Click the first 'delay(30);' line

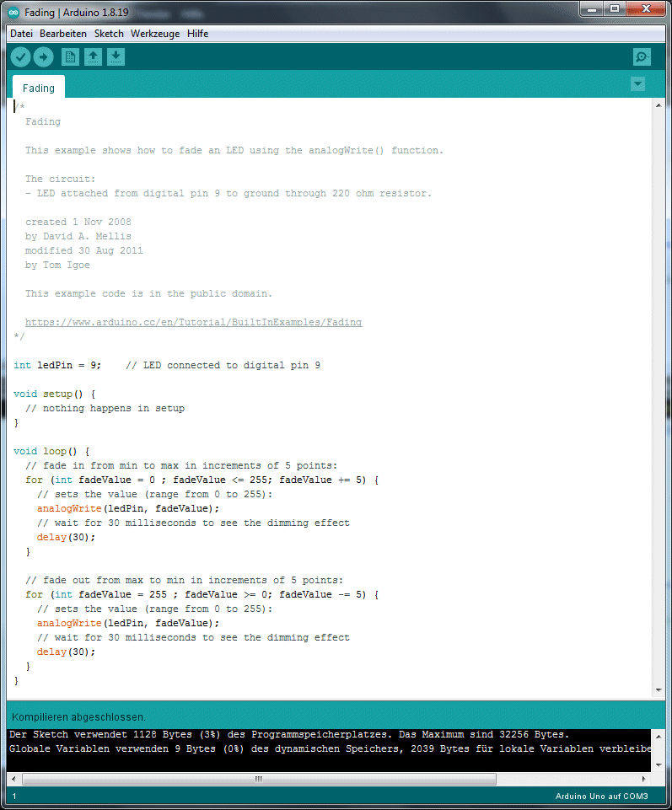tap(66, 537)
